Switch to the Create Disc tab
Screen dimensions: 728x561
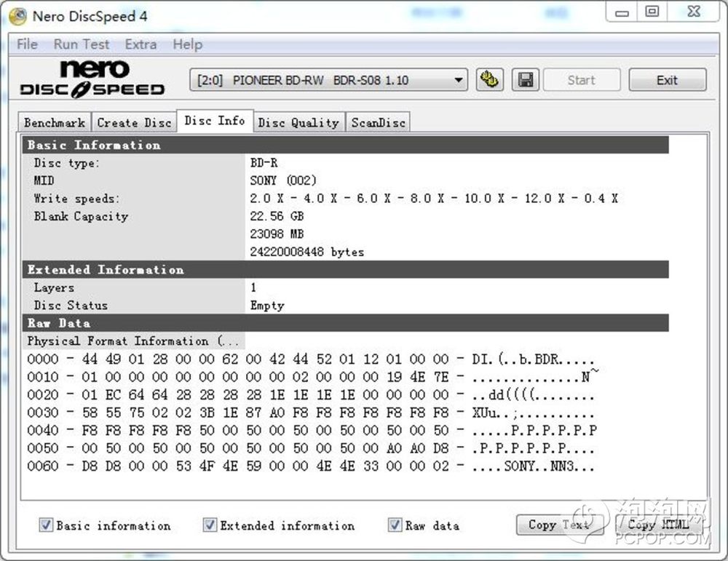pos(134,122)
